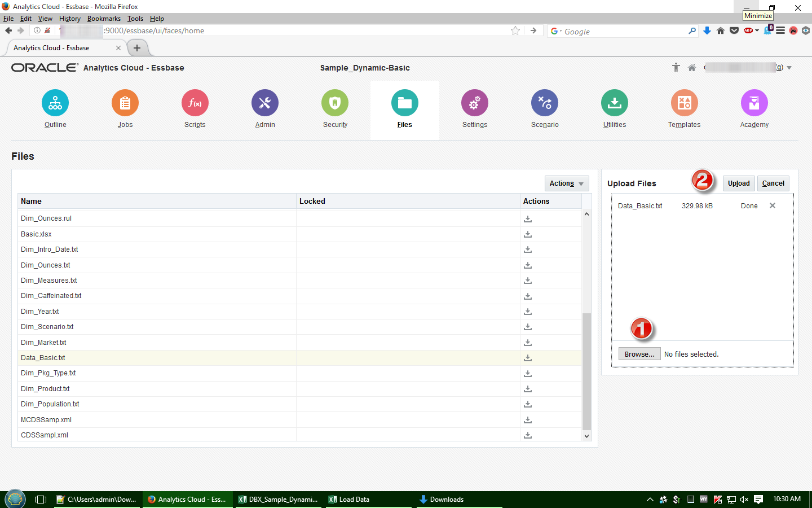Open the Settings gears icon

click(475, 103)
